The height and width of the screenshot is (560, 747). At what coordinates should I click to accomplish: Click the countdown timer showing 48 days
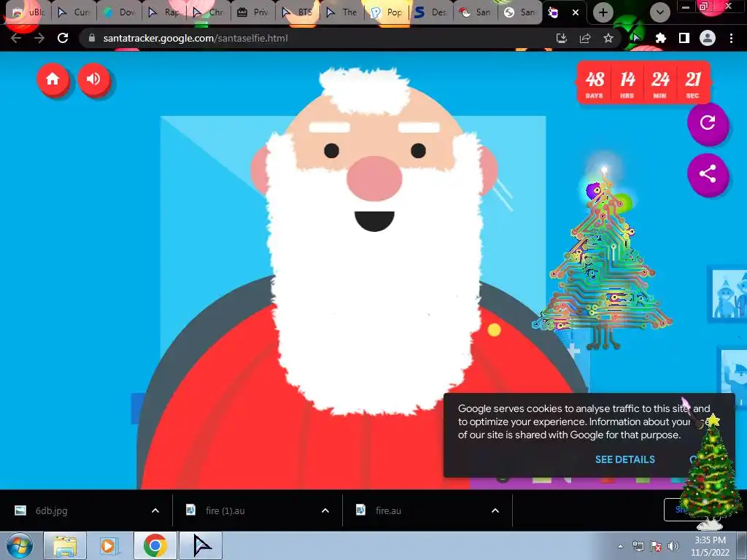point(644,82)
